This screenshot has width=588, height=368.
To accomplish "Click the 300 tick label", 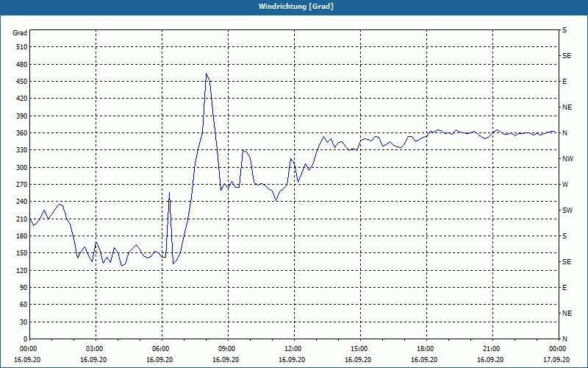I will point(22,168).
